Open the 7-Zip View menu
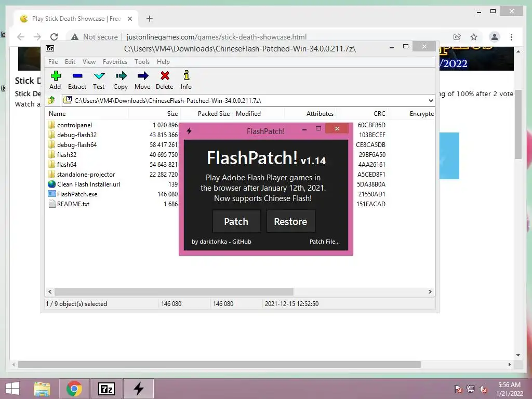Screen dimensions: 532x399 coord(89,62)
